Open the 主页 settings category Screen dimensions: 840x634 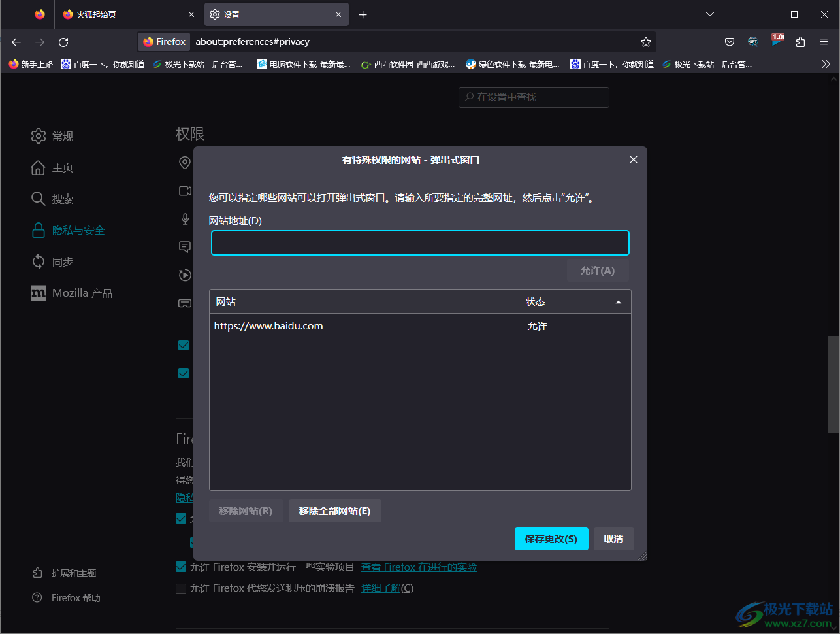52,167
